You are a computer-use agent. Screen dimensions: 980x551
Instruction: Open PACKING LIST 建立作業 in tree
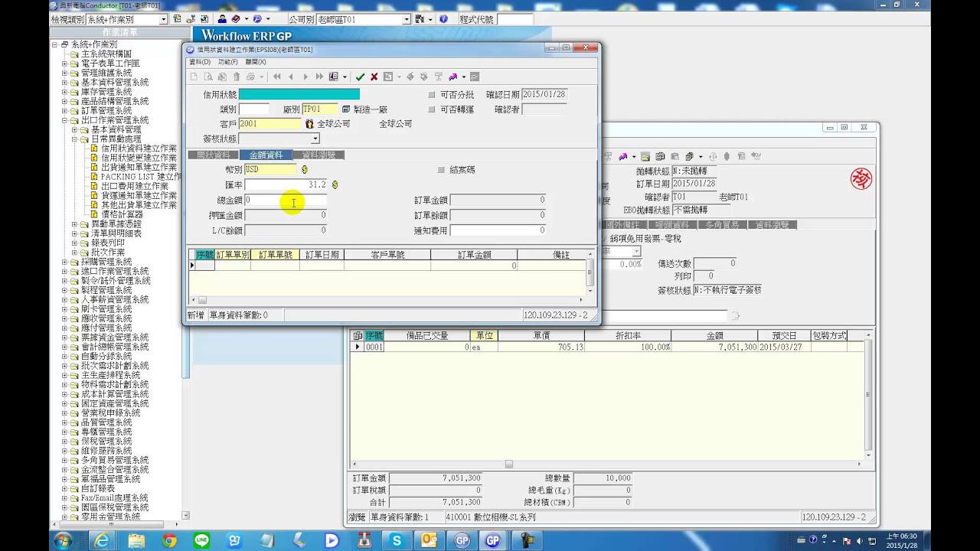142,177
